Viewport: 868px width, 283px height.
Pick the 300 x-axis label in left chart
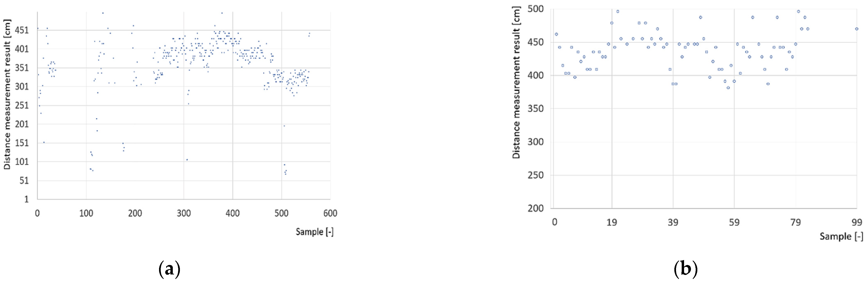click(x=184, y=213)
